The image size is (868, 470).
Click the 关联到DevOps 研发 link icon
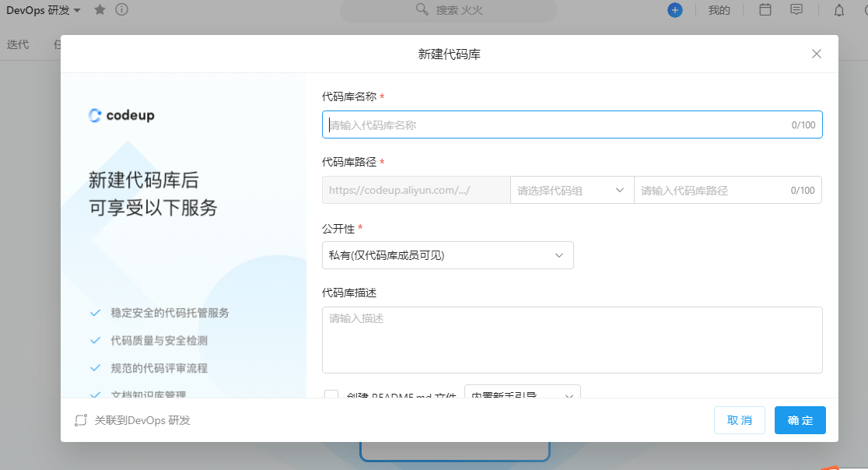pyautogui.click(x=81, y=420)
